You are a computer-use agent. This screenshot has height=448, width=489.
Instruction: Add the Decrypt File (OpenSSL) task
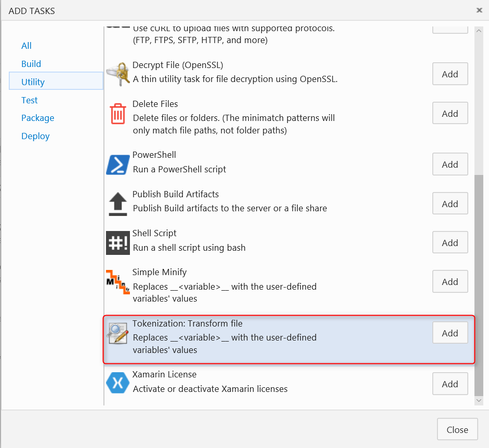[450, 74]
